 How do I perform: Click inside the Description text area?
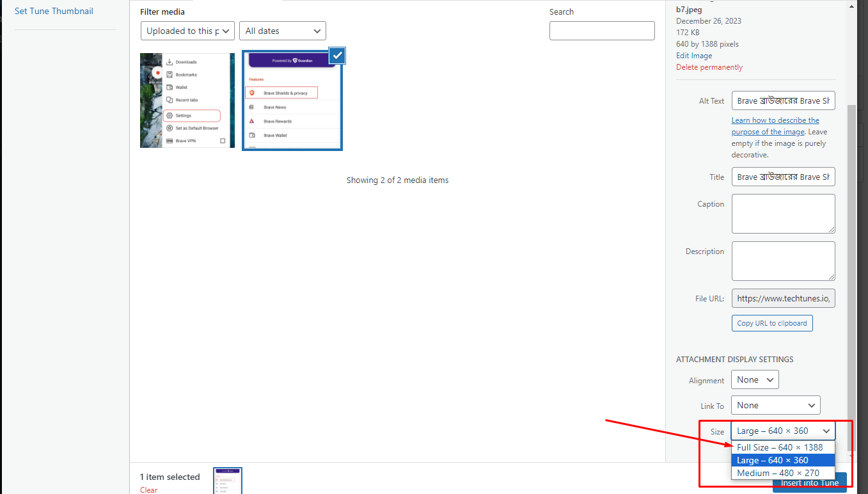pyautogui.click(x=784, y=261)
